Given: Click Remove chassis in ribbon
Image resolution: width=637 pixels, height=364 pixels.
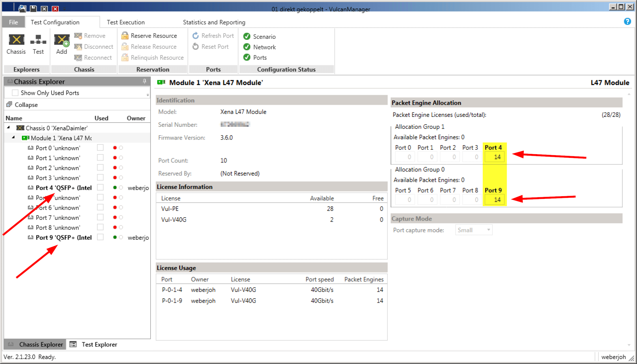Looking at the screenshot, I should [x=90, y=36].
